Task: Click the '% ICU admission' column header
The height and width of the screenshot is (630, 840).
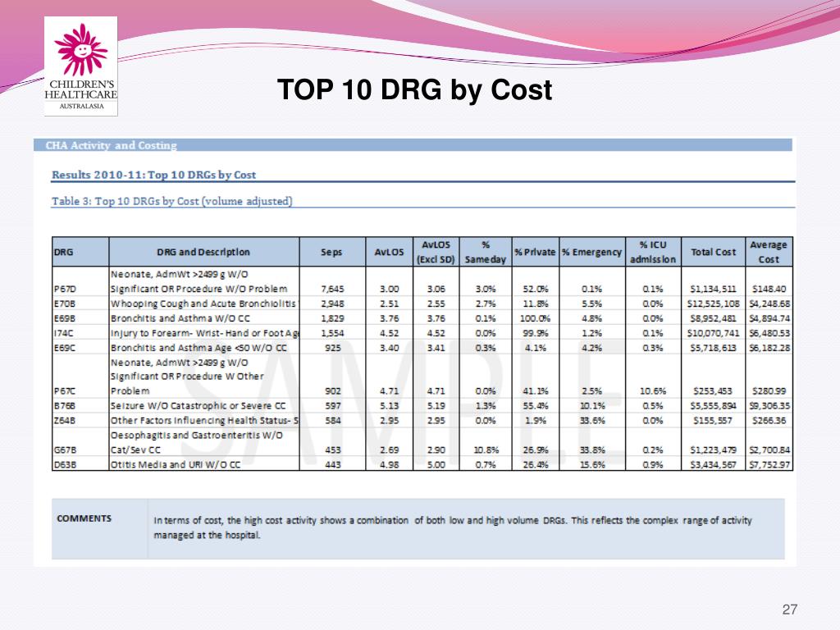Action: click(654, 252)
